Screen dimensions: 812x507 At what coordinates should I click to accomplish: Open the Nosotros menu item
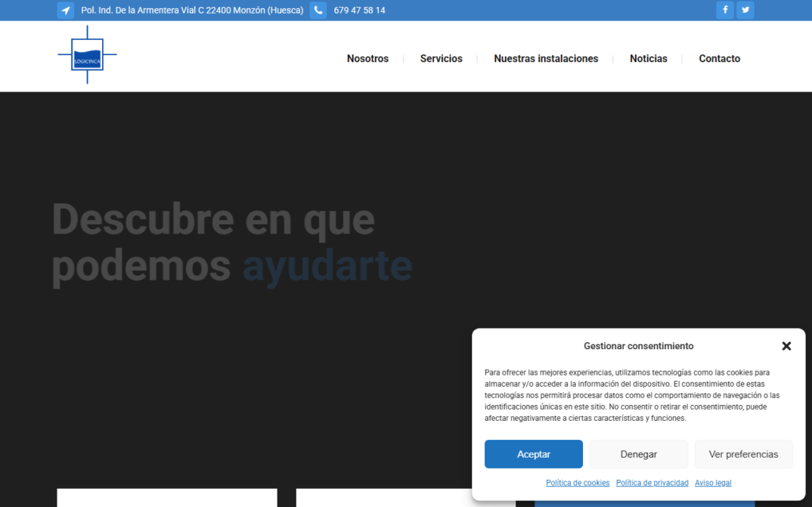(367, 58)
